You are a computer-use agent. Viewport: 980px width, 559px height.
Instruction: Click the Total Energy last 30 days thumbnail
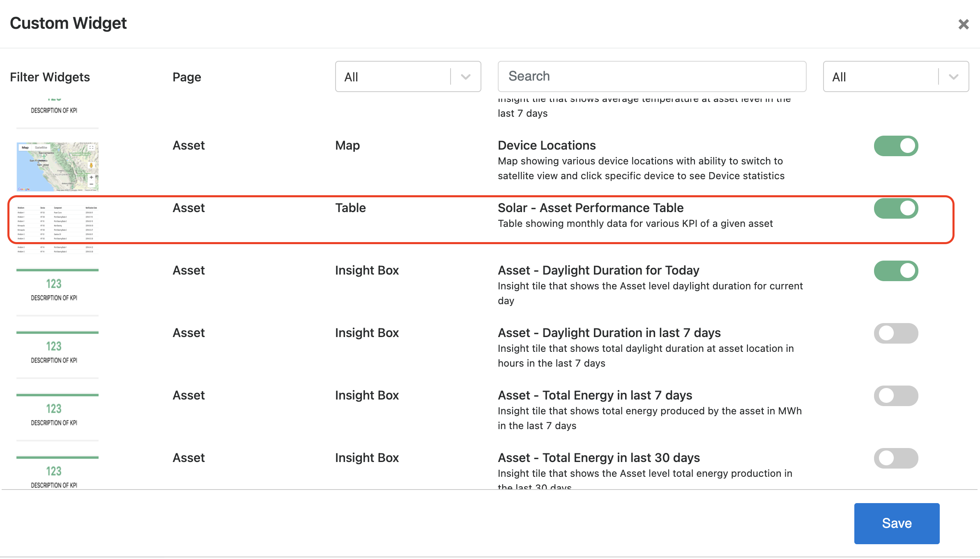click(58, 472)
